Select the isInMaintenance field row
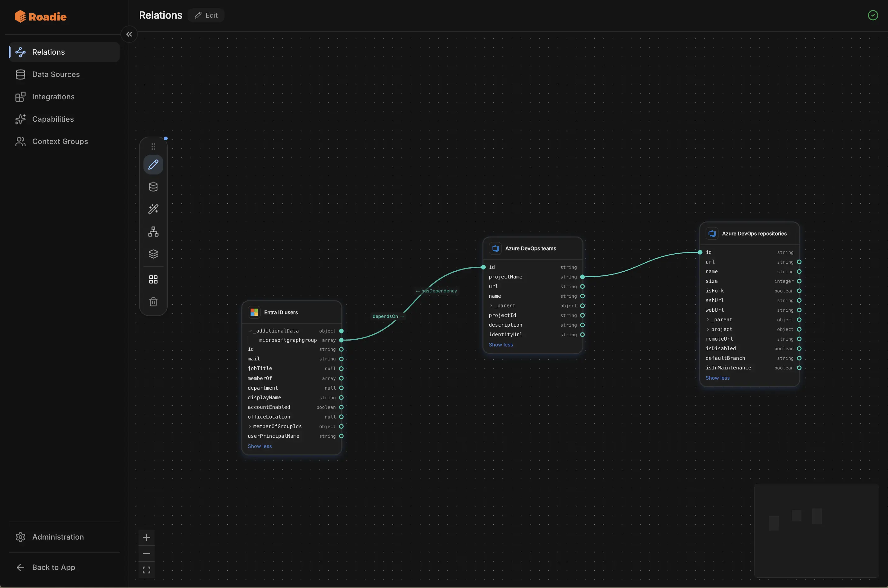This screenshot has height=588, width=888. point(750,368)
